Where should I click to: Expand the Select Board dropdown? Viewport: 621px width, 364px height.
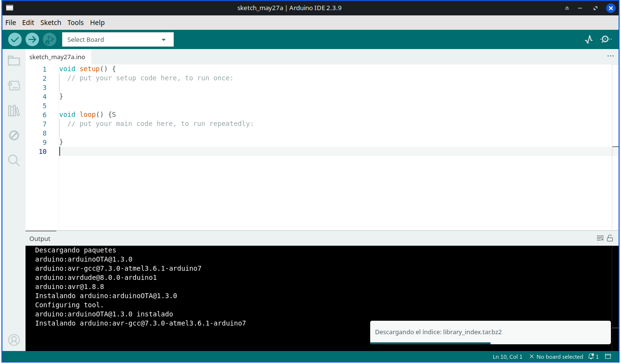[118, 39]
